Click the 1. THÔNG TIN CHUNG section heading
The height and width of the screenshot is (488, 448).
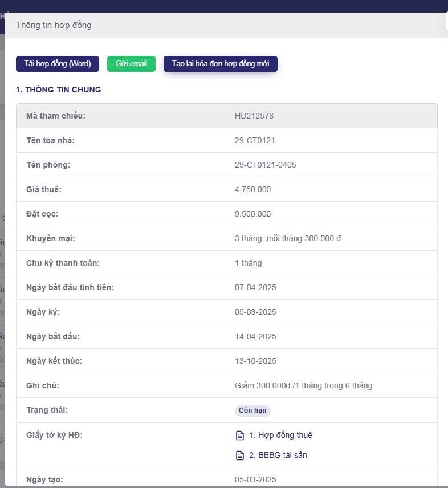[x=59, y=90]
